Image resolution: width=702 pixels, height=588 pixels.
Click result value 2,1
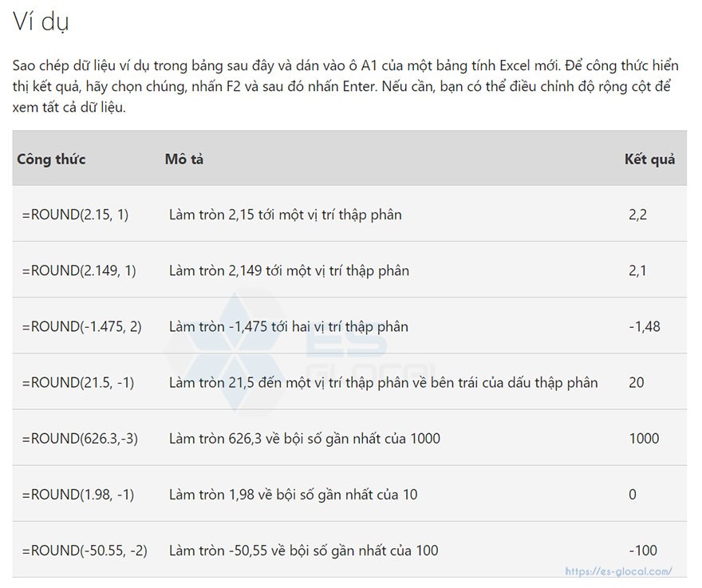coord(637,271)
